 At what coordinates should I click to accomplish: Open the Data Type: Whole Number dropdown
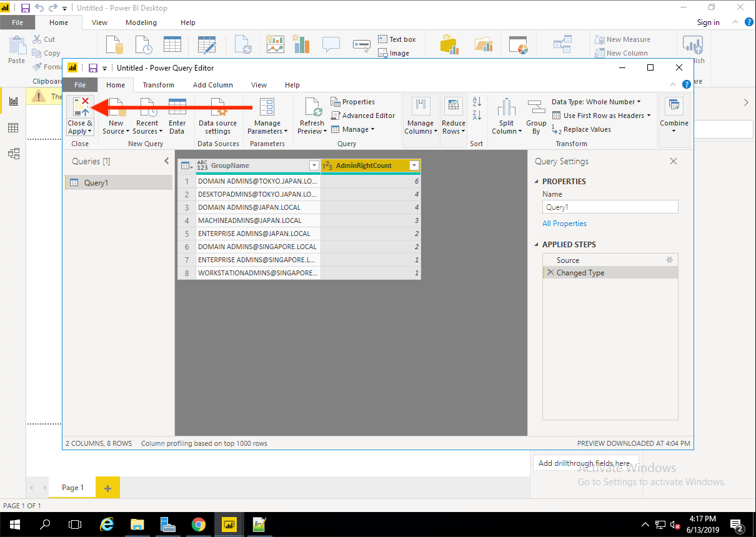click(x=596, y=102)
